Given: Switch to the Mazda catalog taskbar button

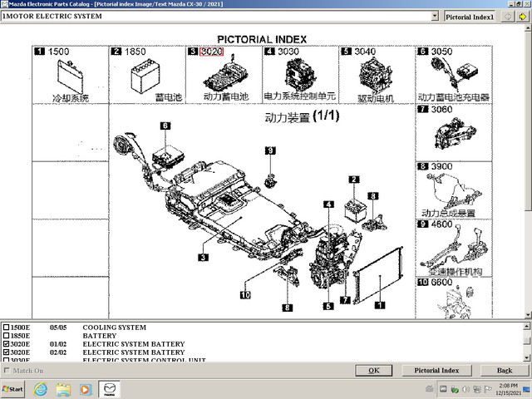Looking at the screenshot, I should click(110, 389).
